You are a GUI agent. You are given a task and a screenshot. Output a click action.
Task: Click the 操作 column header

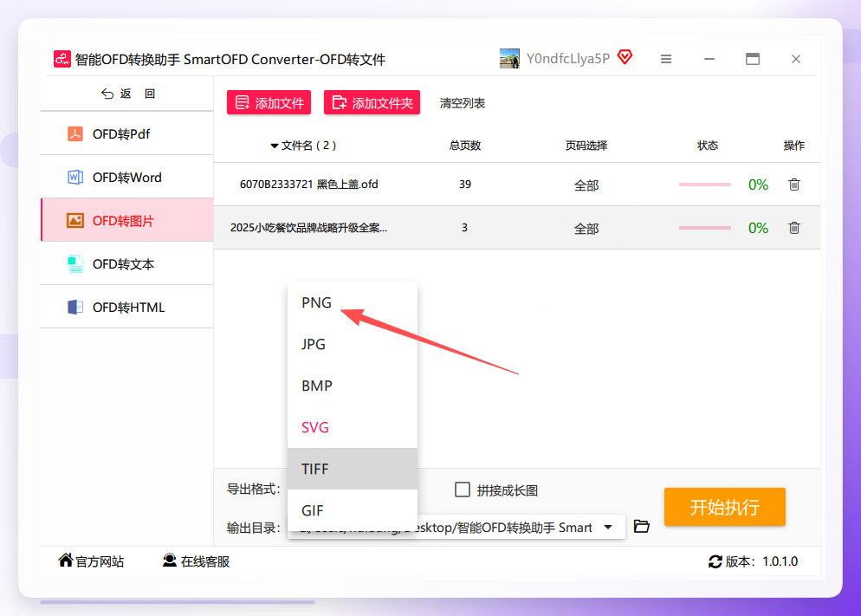coord(794,146)
